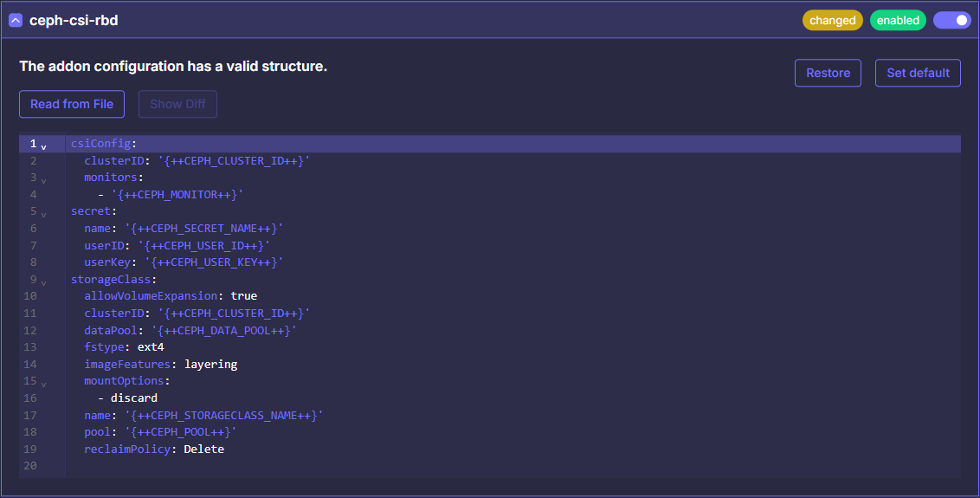Fold the monitors block on line 3
980x498 pixels.
pyautogui.click(x=44, y=180)
